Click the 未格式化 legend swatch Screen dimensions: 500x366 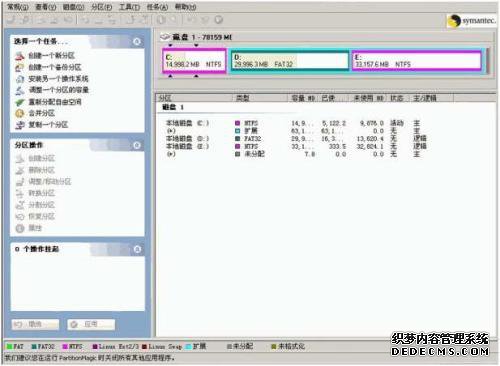[274, 347]
